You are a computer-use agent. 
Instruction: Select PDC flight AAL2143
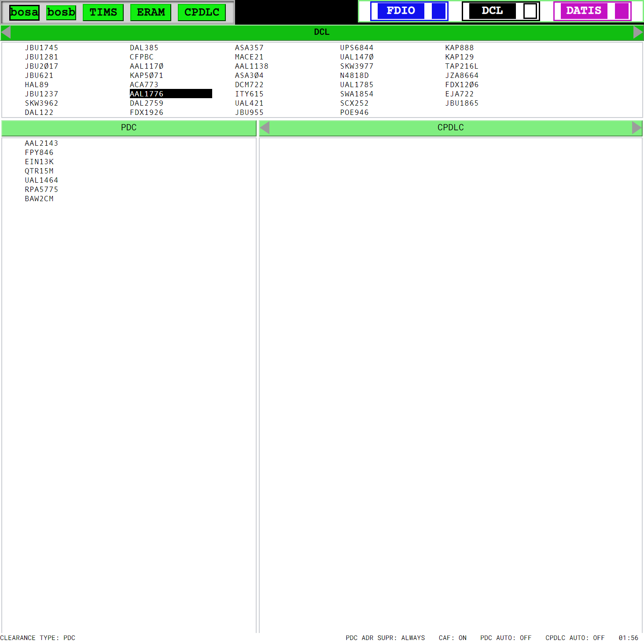click(x=41, y=143)
